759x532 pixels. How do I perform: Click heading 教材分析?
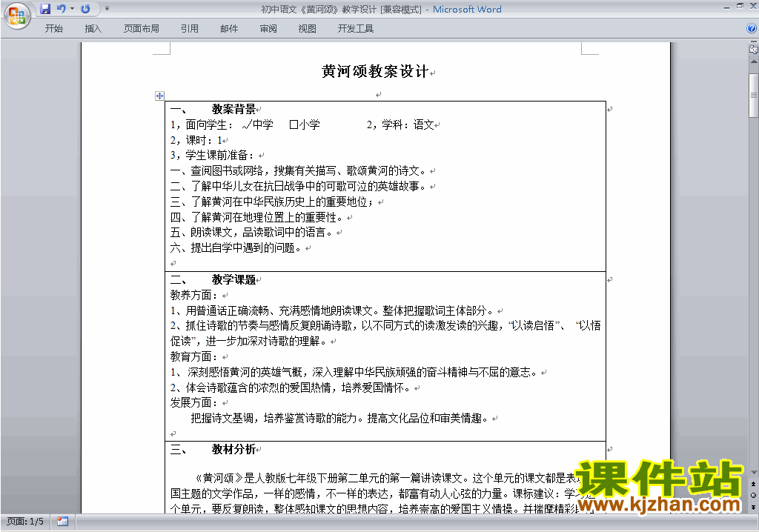(x=233, y=449)
